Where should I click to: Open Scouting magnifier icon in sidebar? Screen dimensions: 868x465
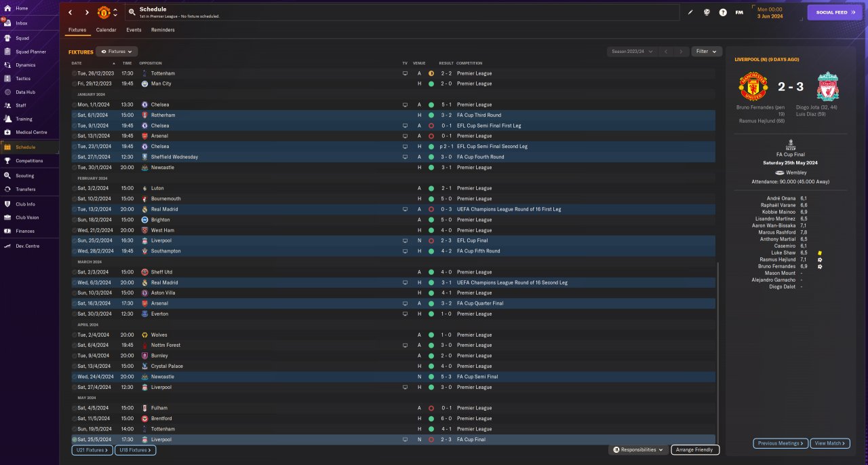click(7, 175)
